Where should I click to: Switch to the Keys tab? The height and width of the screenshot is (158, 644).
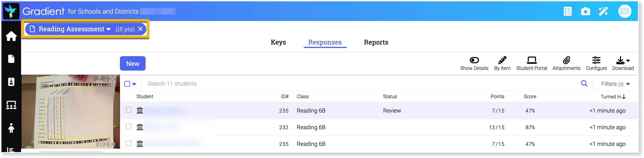click(x=278, y=42)
